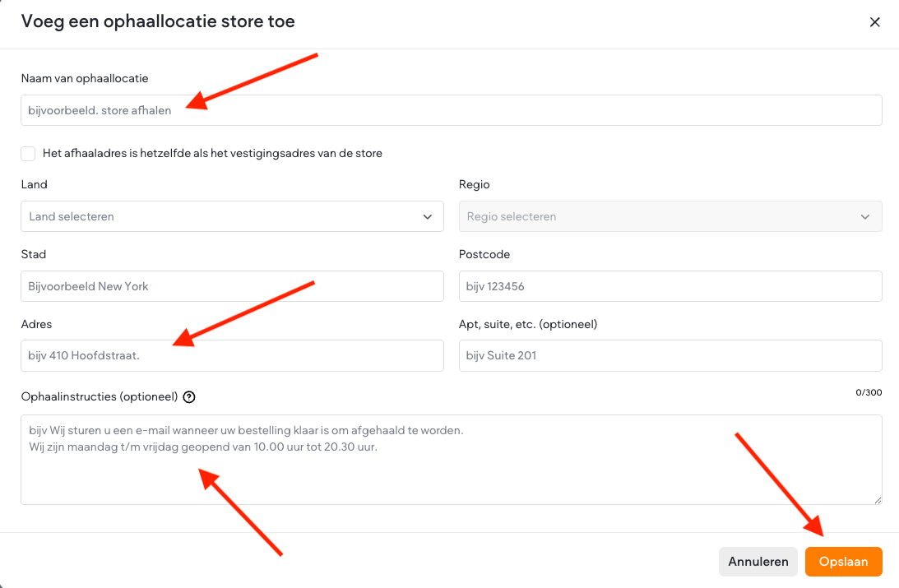The height and width of the screenshot is (588, 899).
Task: Click the help icon beside Ophaalinstructies
Action: click(189, 397)
